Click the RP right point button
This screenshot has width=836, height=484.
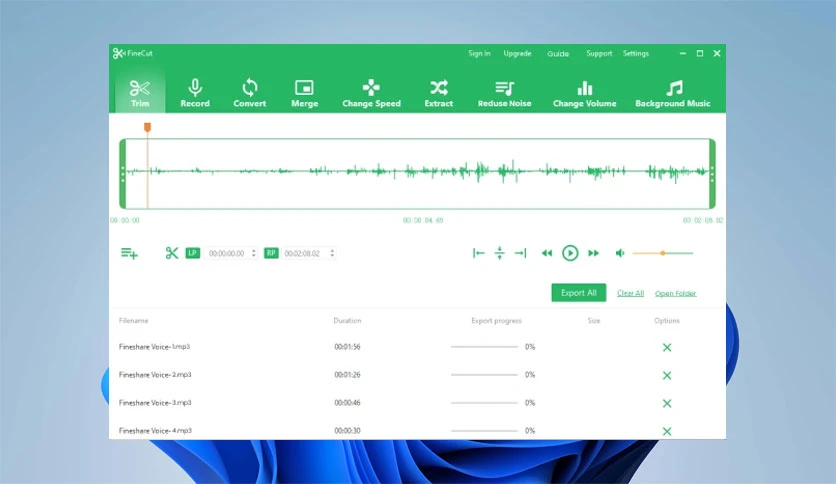[271, 253]
